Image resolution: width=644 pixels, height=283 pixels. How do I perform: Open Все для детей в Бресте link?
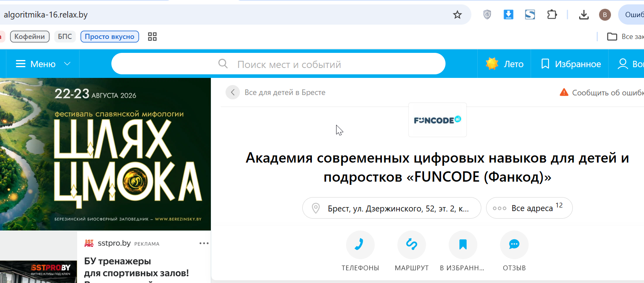click(285, 92)
